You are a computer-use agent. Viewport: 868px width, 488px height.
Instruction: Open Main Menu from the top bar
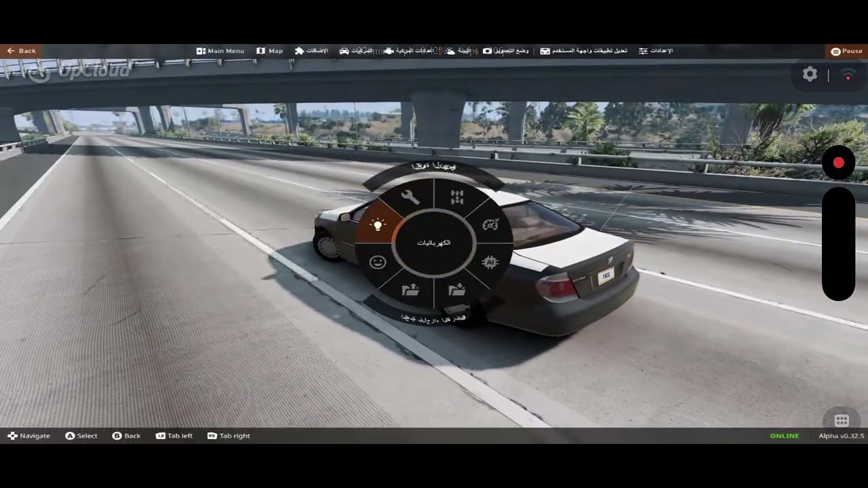pos(220,51)
